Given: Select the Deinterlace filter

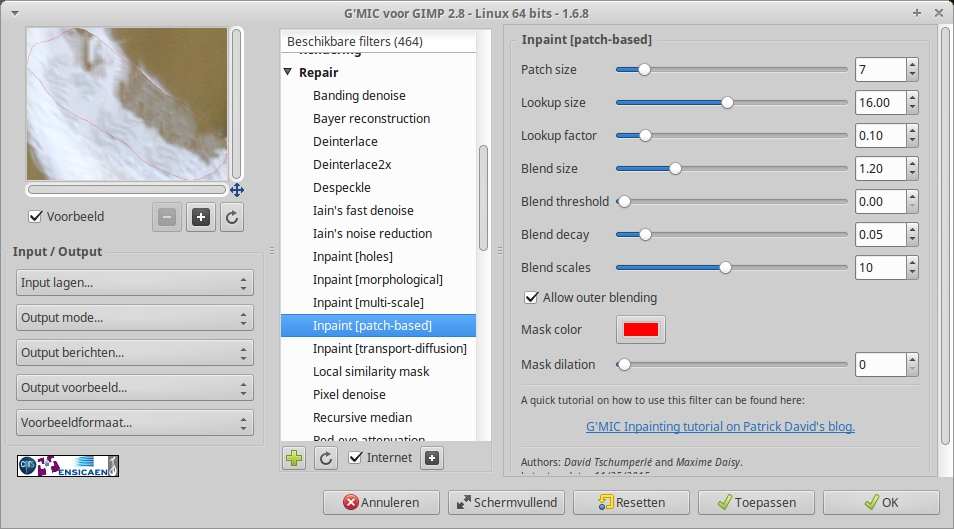Looking at the screenshot, I should [345, 141].
